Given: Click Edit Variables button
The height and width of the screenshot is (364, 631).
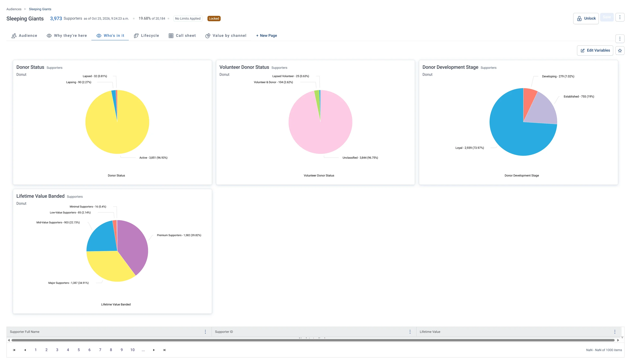Looking at the screenshot, I should (595, 51).
